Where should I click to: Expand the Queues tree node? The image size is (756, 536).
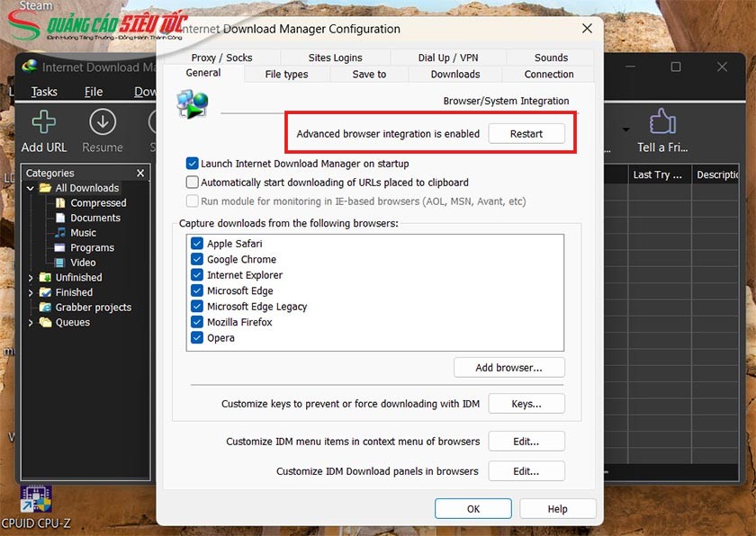31,323
